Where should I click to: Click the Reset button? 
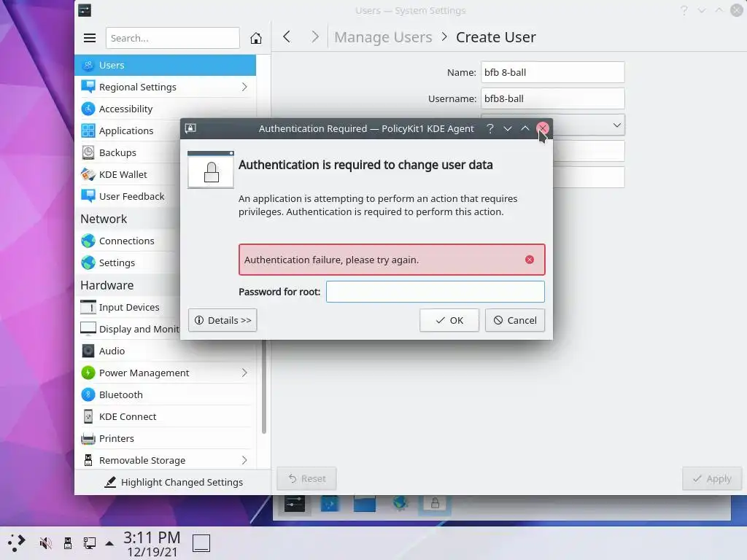tap(307, 478)
